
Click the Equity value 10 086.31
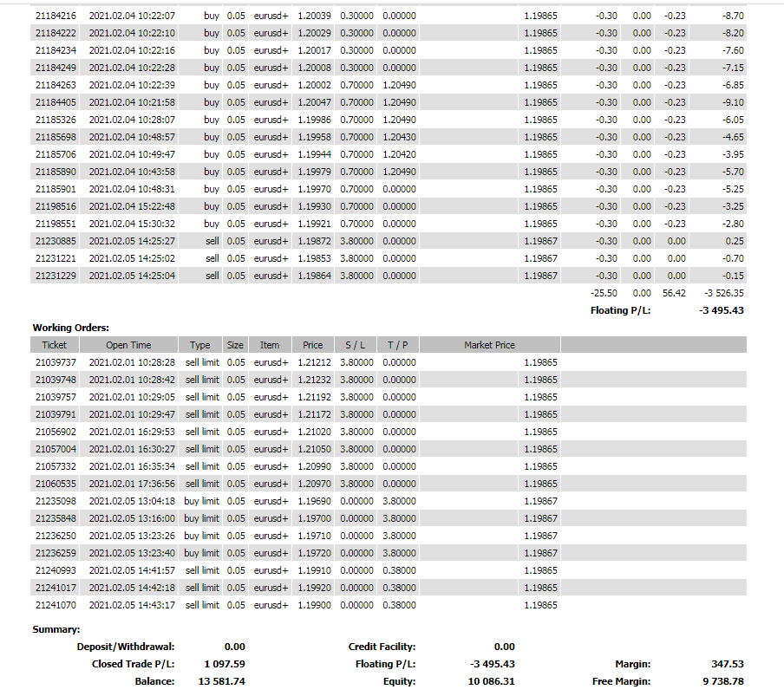(493, 681)
